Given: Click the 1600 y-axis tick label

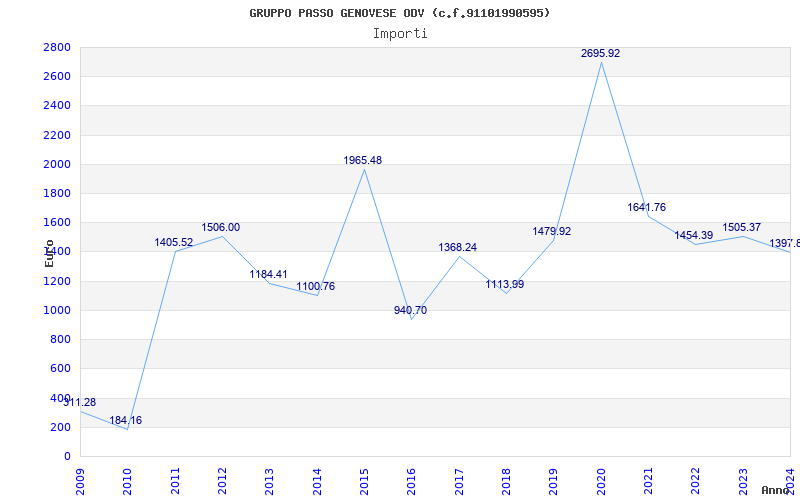Looking at the screenshot, I should tap(57, 222).
